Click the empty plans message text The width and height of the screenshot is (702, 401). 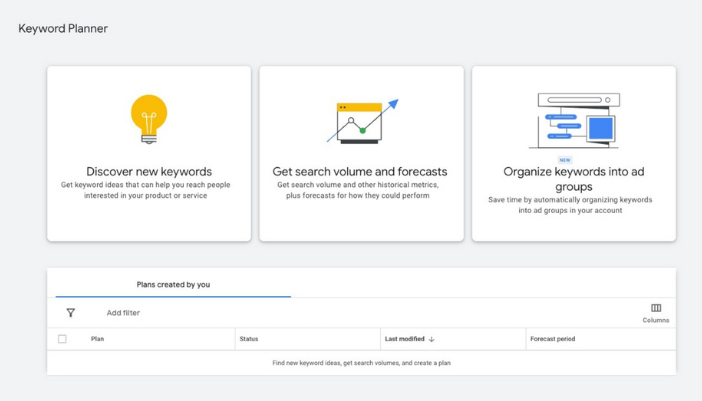361,363
